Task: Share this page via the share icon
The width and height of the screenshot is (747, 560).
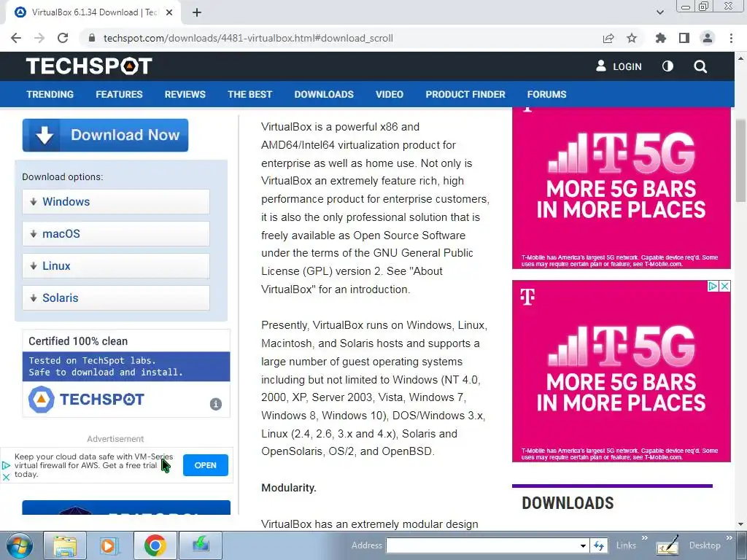Action: click(x=608, y=38)
